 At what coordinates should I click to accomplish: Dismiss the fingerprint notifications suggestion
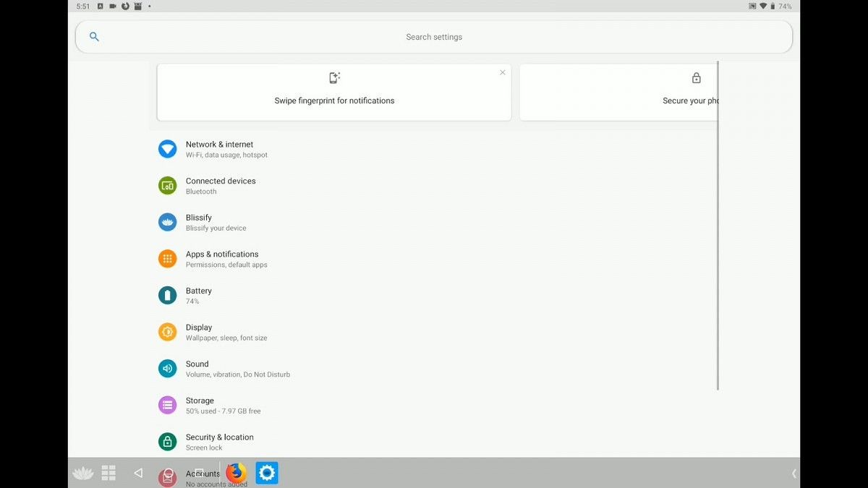[x=502, y=72]
